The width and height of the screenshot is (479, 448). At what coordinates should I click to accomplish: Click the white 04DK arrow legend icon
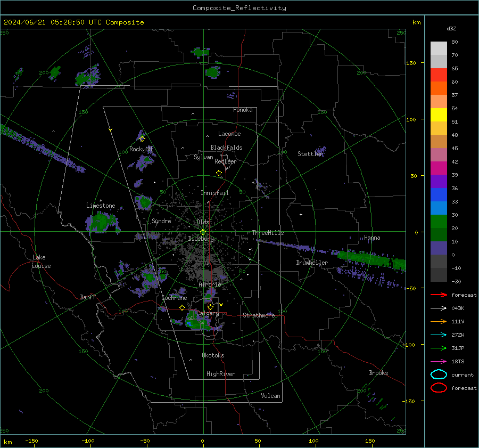(x=439, y=308)
